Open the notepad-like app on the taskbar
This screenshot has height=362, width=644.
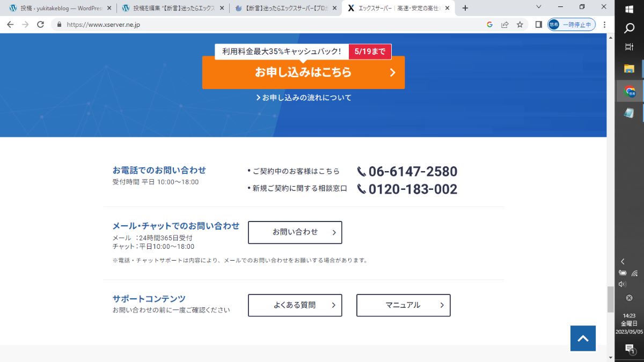click(630, 113)
